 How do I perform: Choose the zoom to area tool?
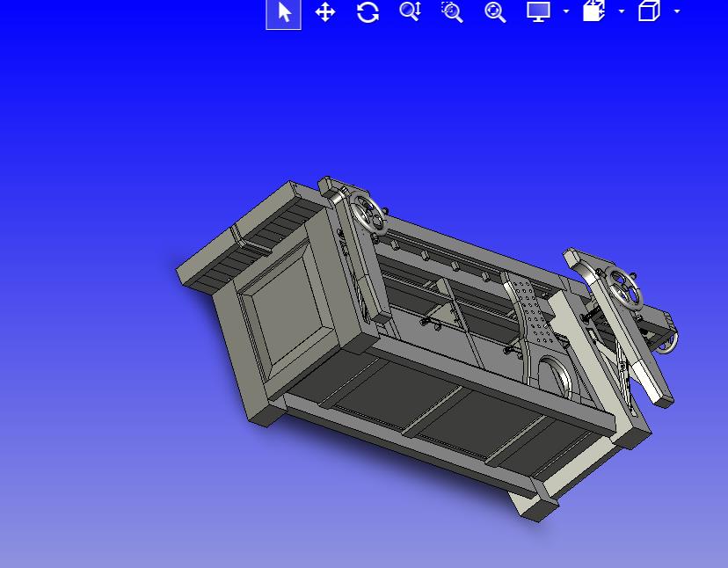click(x=452, y=12)
